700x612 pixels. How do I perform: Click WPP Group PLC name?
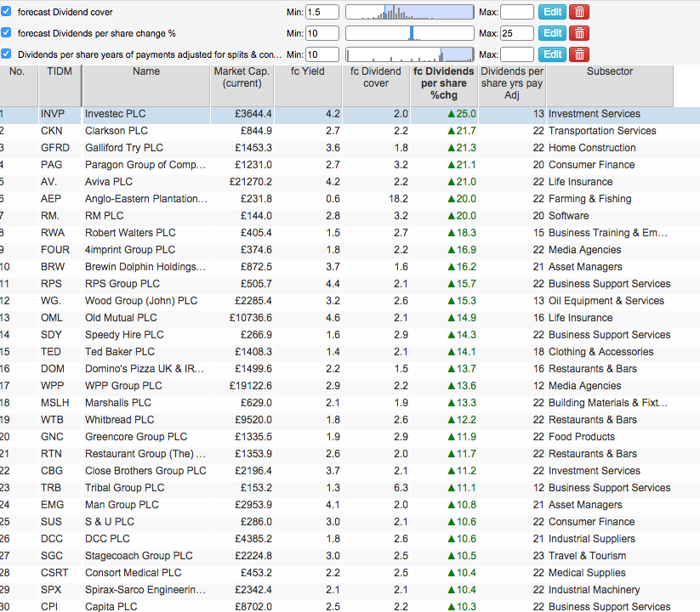point(123,386)
